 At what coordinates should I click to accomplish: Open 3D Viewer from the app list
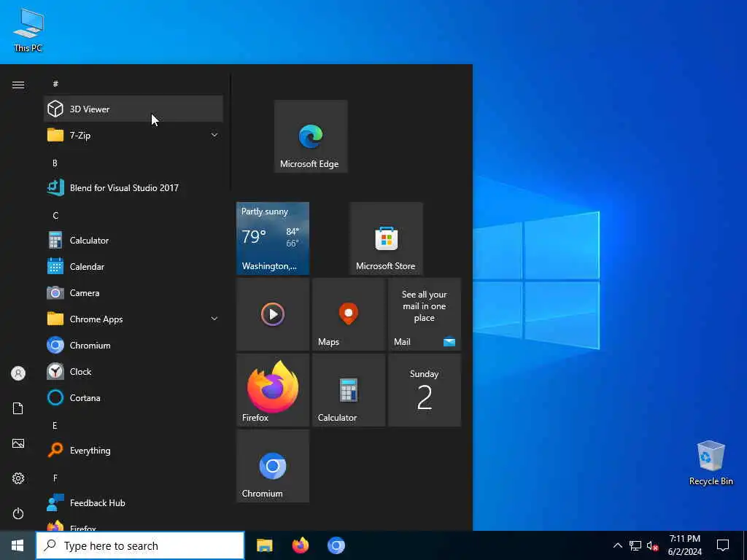133,109
